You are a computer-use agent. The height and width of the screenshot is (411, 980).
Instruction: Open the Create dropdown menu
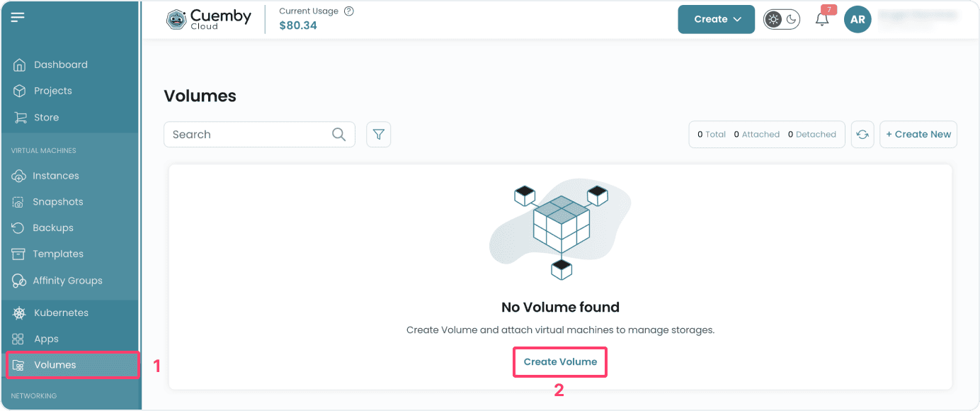tap(717, 20)
